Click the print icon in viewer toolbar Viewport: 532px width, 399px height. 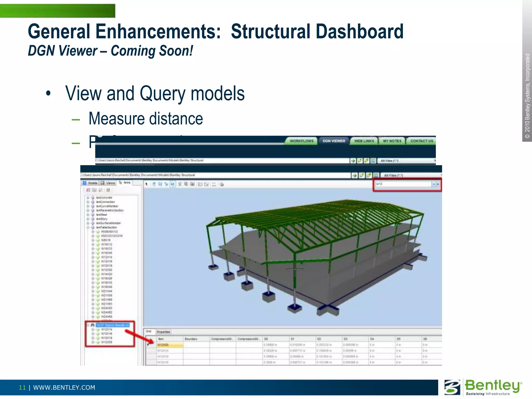(222, 184)
